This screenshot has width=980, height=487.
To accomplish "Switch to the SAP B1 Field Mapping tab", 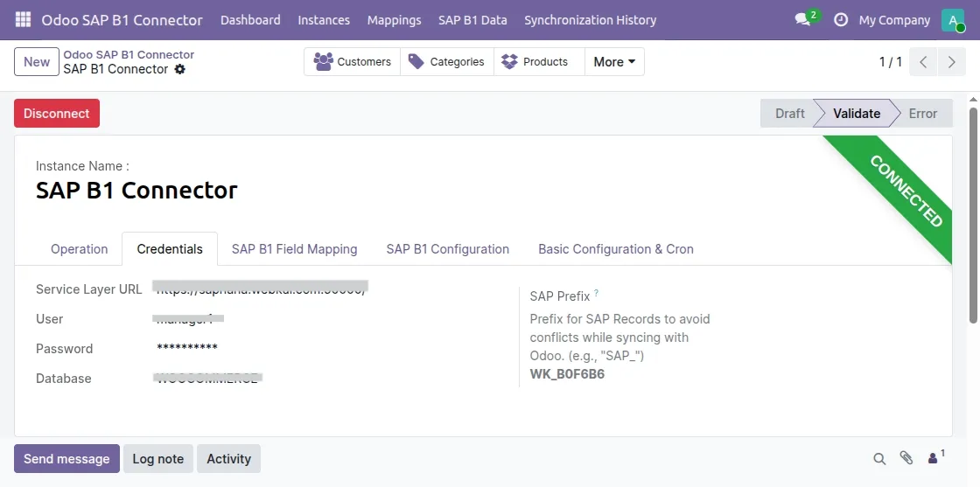I will (x=294, y=249).
